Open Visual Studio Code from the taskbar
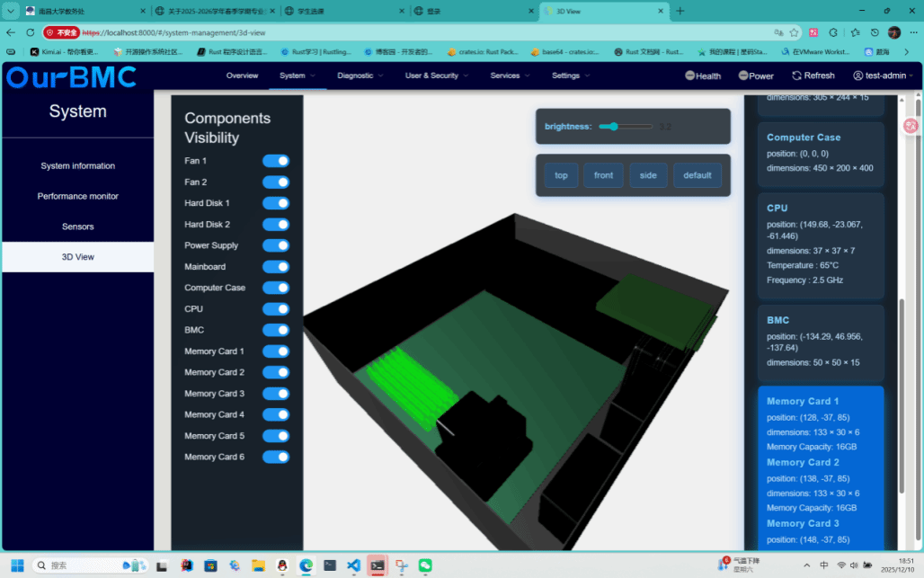Screen dimensions: 924x578 (x=353, y=565)
